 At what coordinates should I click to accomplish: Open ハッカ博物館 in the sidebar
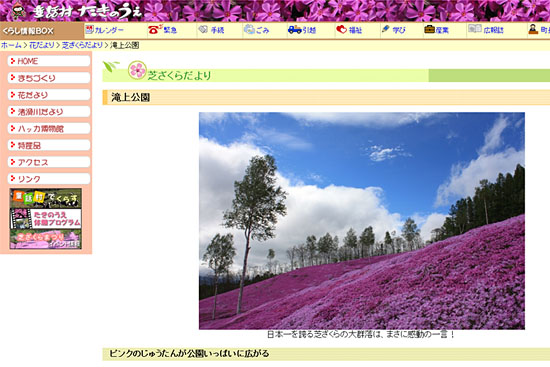[x=49, y=128]
